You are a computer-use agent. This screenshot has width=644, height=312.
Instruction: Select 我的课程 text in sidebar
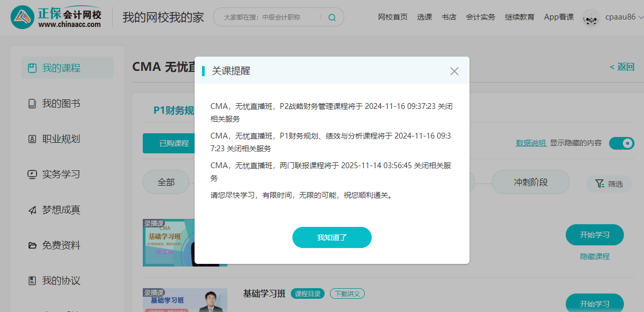click(61, 68)
